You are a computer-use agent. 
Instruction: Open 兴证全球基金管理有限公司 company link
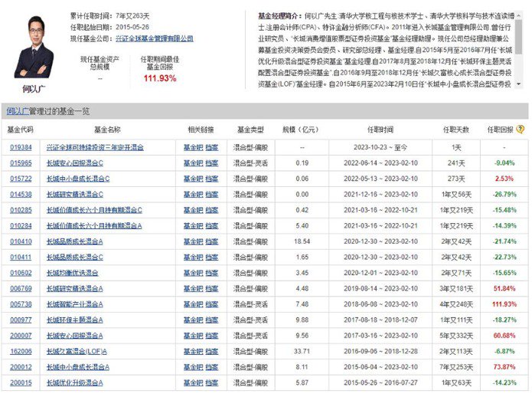coord(155,38)
